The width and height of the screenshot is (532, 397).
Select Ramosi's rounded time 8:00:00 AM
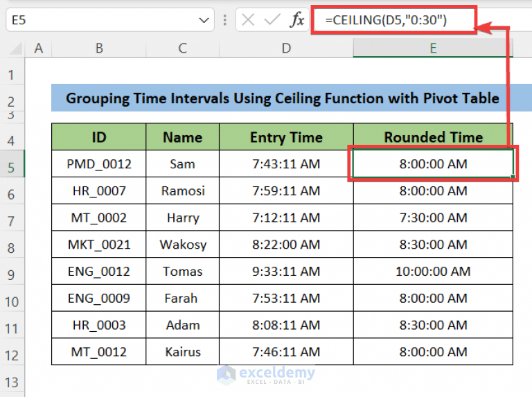pos(433,191)
